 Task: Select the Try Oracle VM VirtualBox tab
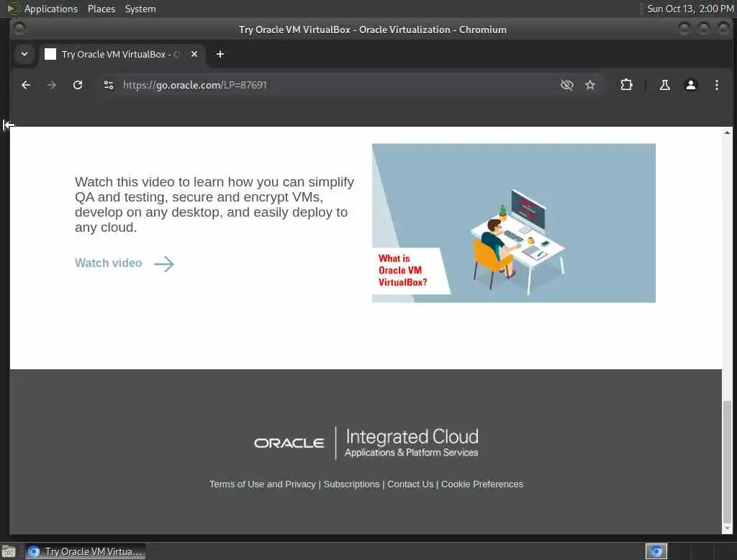coord(122,54)
